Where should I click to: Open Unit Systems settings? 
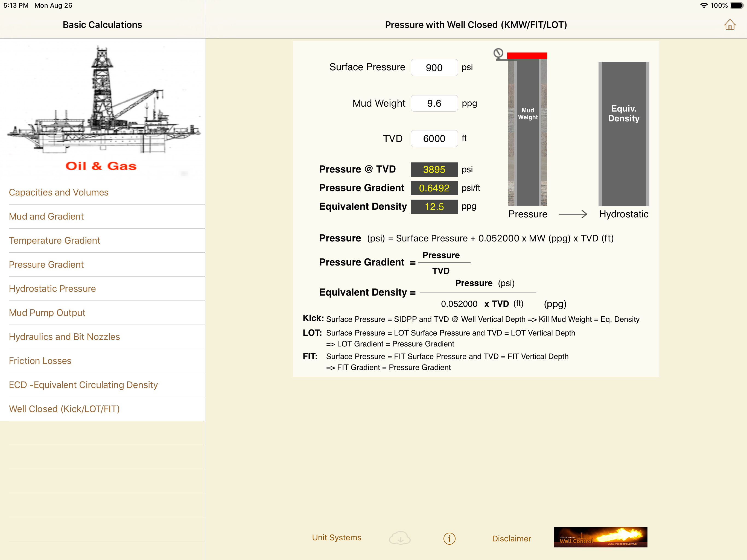pyautogui.click(x=336, y=537)
